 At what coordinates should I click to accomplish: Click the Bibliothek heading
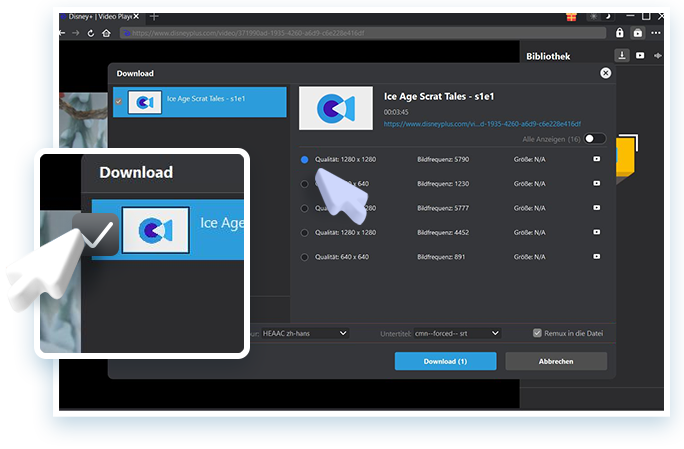coord(548,56)
